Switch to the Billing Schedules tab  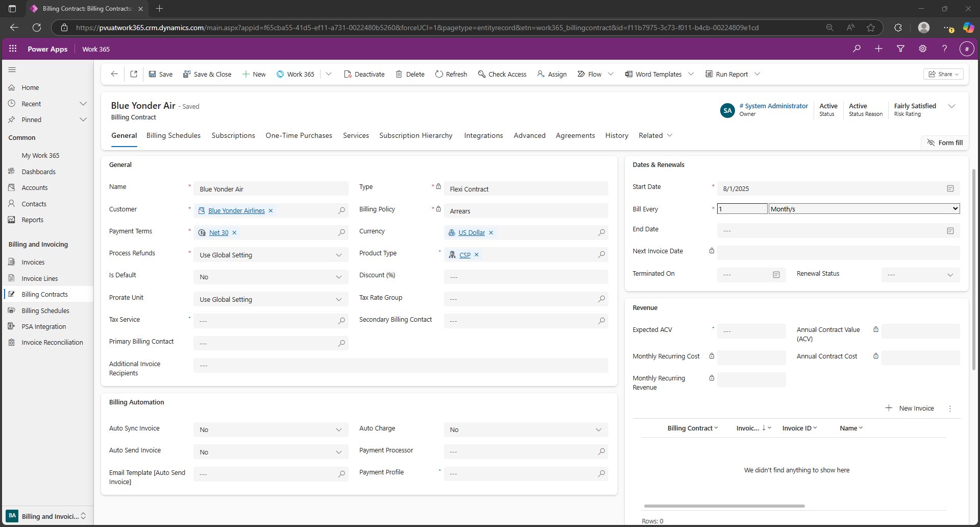(x=173, y=135)
